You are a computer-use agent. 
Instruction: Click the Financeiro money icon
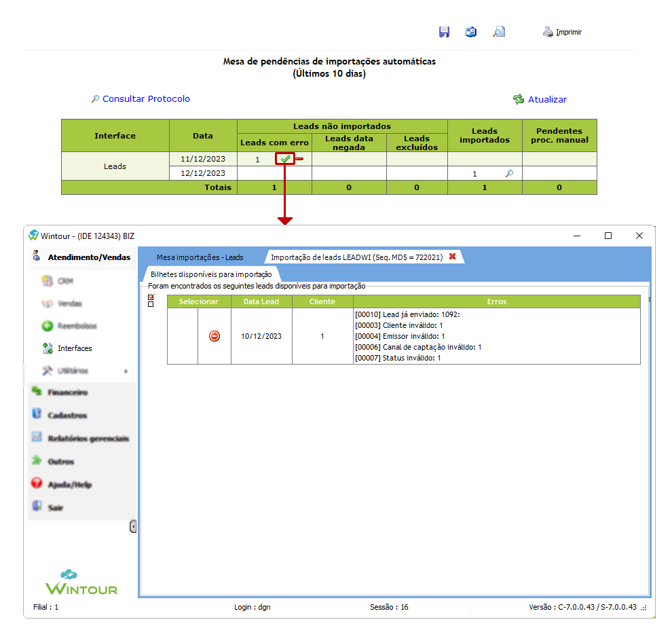coord(37,390)
